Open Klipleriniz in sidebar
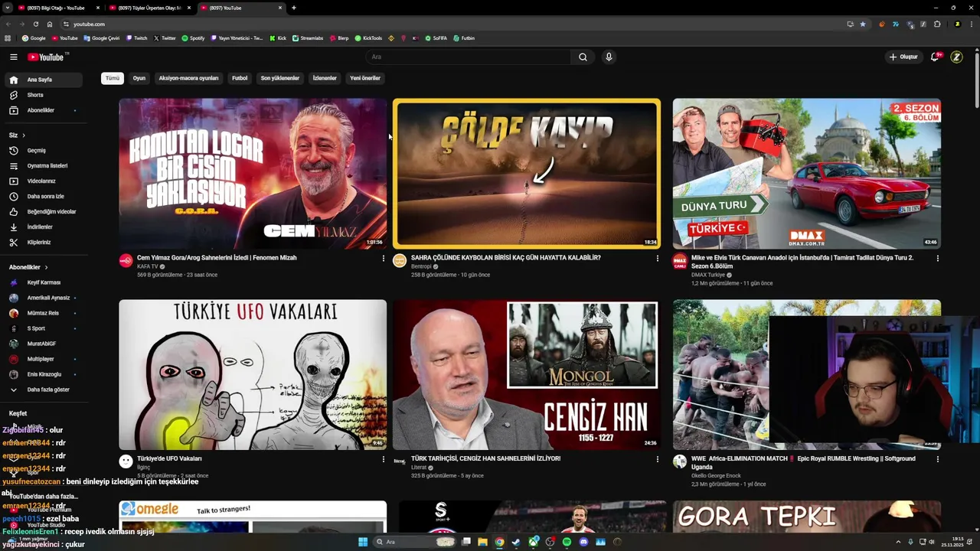The width and height of the screenshot is (980, 551). 44,243
